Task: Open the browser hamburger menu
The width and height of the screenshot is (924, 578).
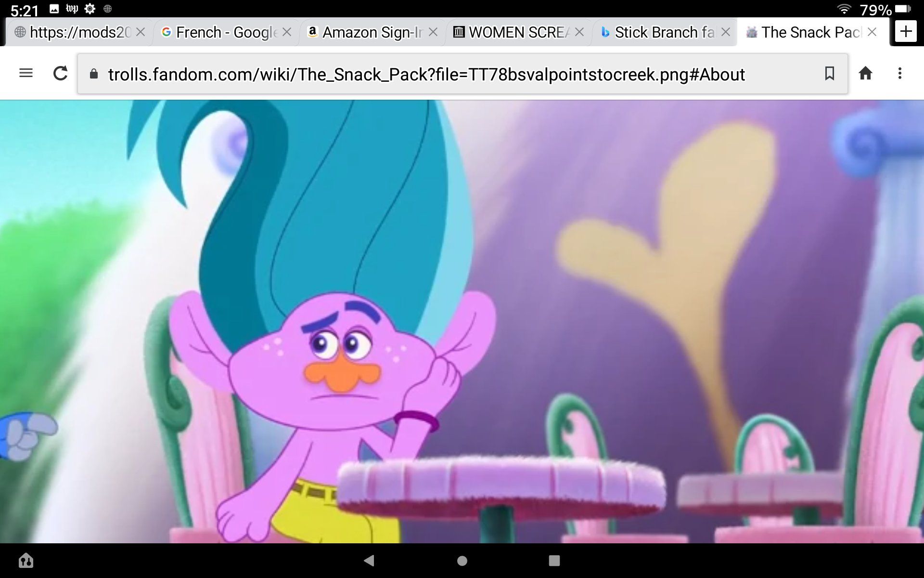Action: [x=26, y=73]
